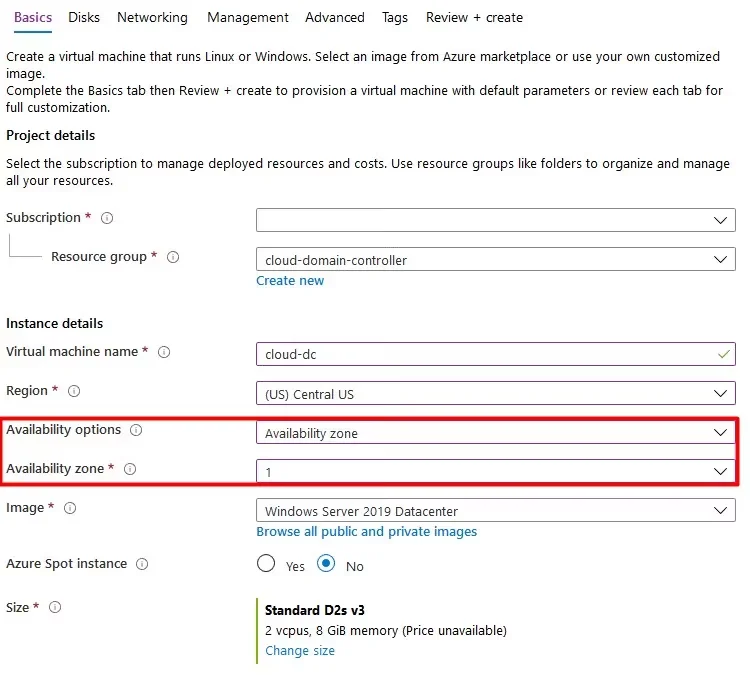Show info tooltip for Availability zone

point(130,469)
